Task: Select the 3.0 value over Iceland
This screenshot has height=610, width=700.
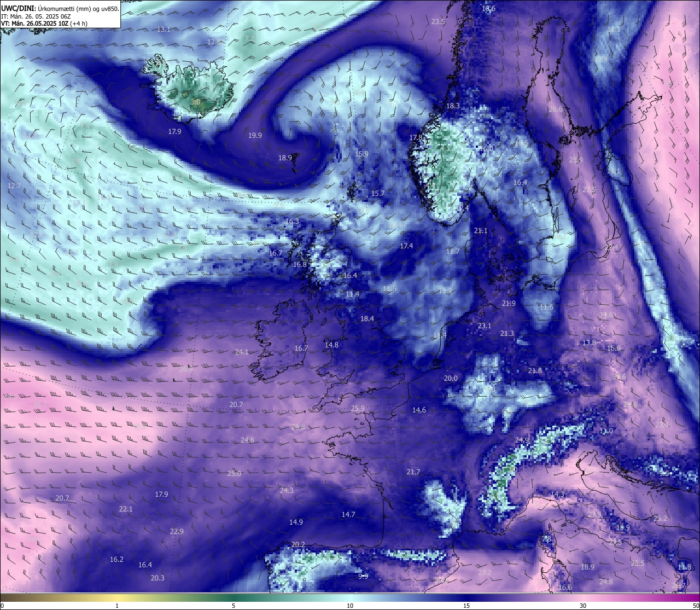Action: pyautogui.click(x=195, y=102)
